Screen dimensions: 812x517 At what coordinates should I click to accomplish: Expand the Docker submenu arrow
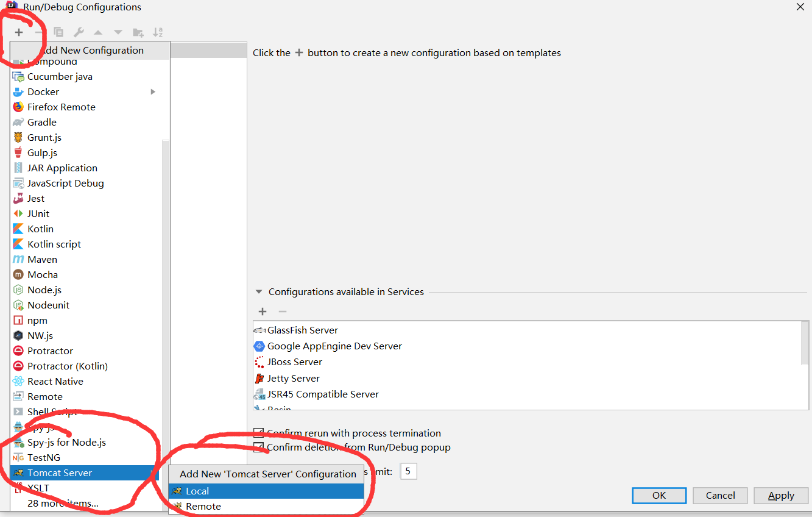click(x=153, y=91)
